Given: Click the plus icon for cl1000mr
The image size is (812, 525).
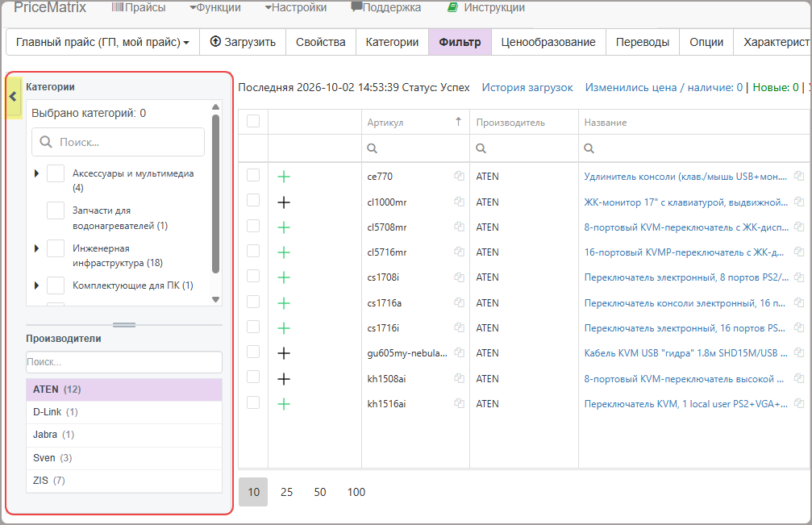Looking at the screenshot, I should [x=284, y=202].
